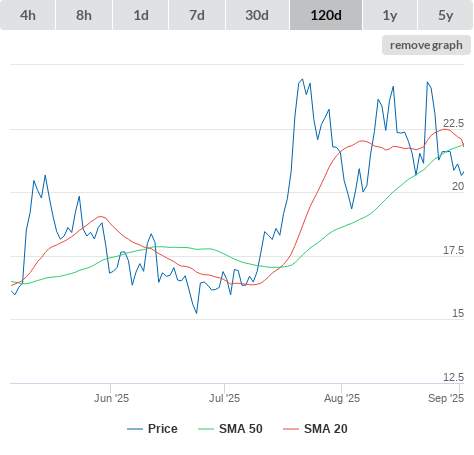Viewport: 474px width, 455px height.
Task: Switch to the 8h time range
Action: 84,15
